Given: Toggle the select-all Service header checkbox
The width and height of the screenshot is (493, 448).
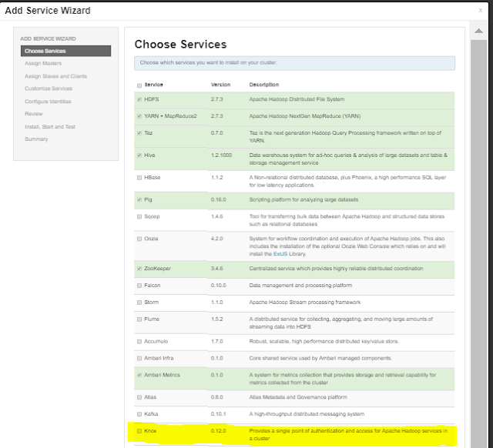Looking at the screenshot, I should (139, 85).
